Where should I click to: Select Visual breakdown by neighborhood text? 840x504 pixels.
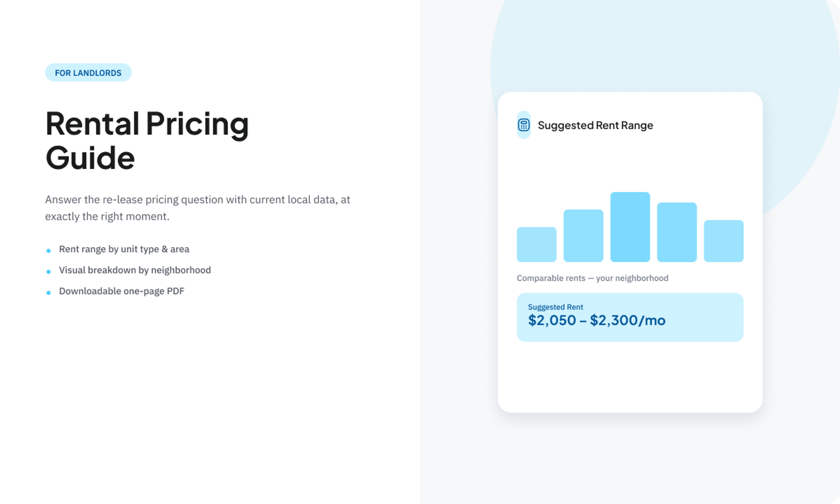click(x=135, y=270)
